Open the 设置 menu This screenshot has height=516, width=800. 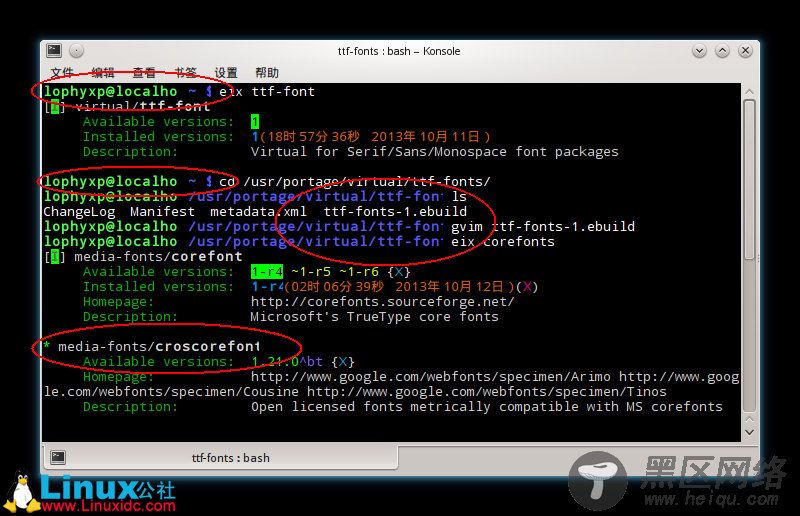click(x=226, y=72)
